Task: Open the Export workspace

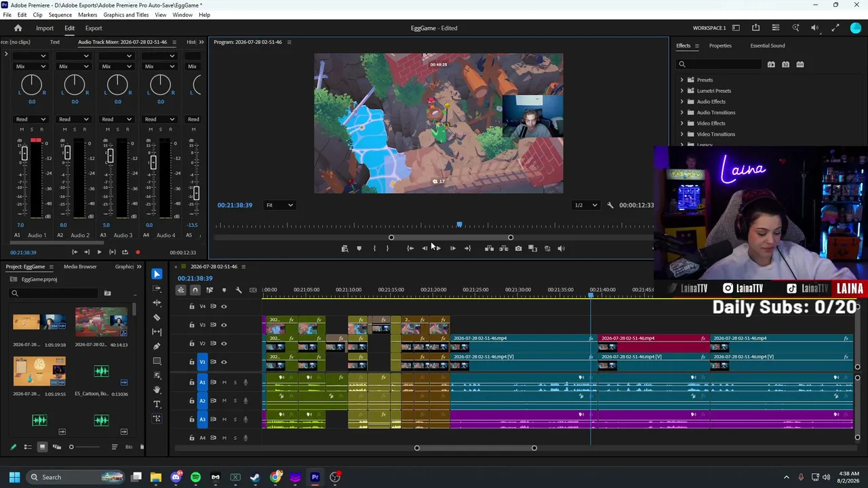Action: tap(94, 28)
